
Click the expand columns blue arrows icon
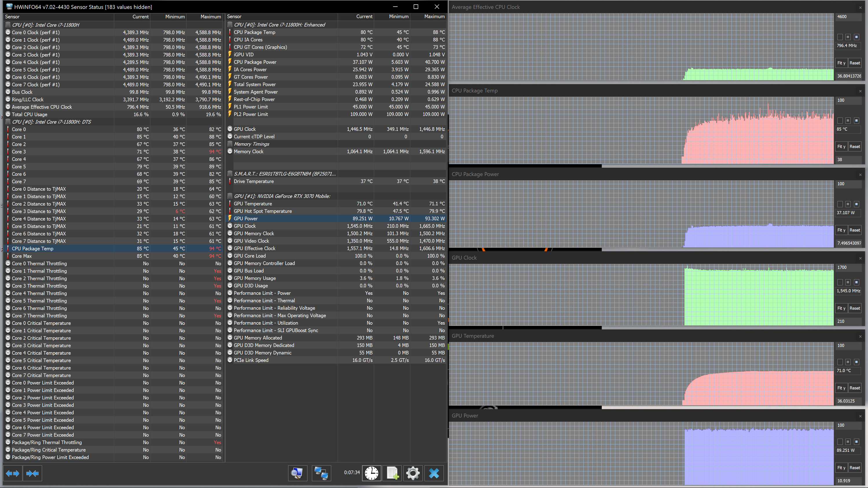[x=12, y=473]
